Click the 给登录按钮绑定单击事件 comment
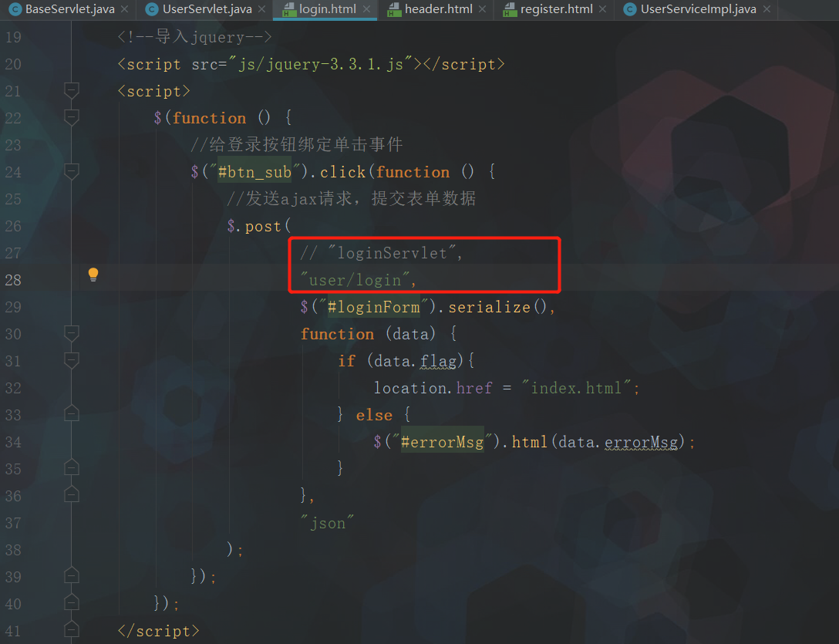The height and width of the screenshot is (644, 839). (296, 144)
